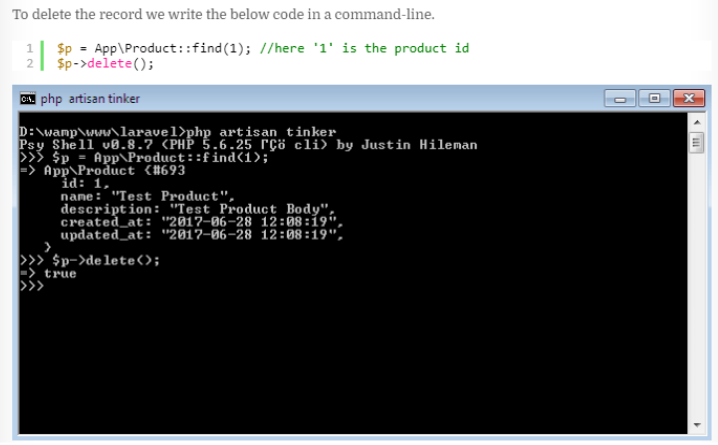This screenshot has width=718, height=445.
Task: Click the empty scrollbar track below thumb
Action: [x=697, y=286]
